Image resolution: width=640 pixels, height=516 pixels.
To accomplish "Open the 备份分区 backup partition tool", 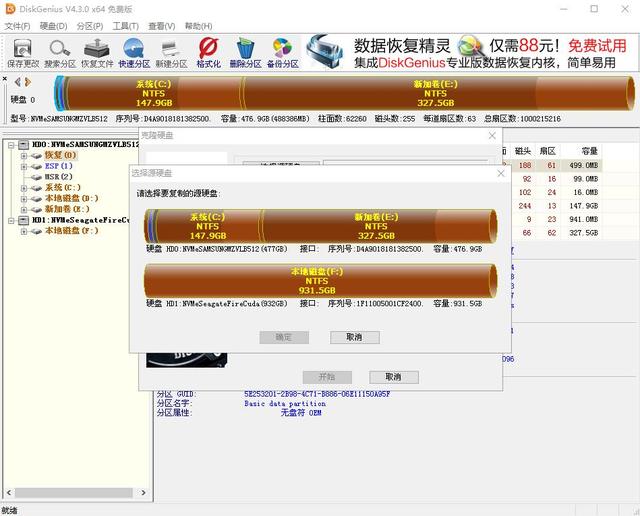I will [282, 53].
